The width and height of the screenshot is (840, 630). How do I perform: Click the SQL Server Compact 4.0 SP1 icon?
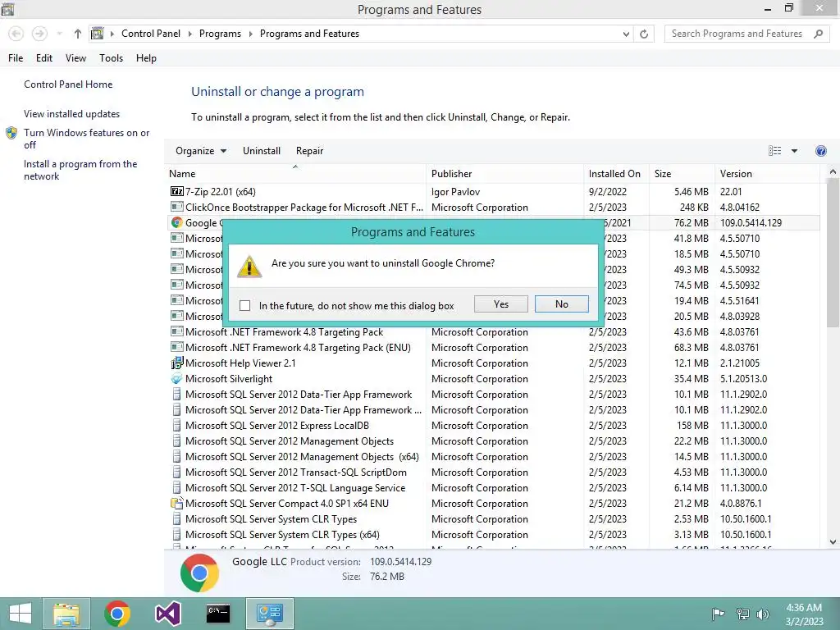177,503
